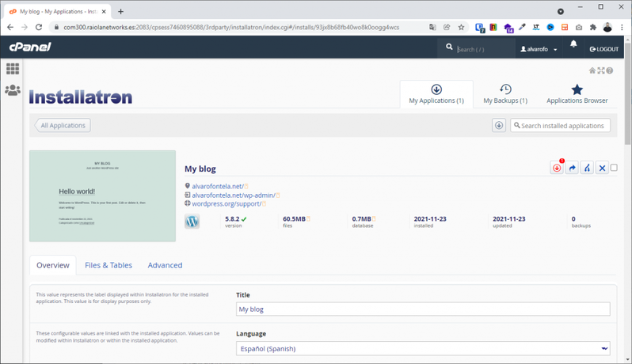This screenshot has width=632, height=364.
Task: Click the color picker eyedropper extension icon
Action: [522, 28]
